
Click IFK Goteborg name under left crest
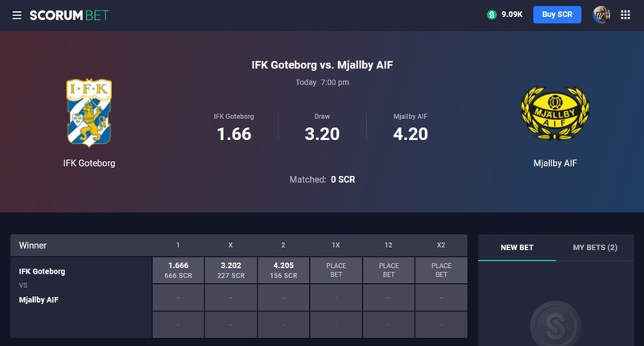click(x=89, y=163)
